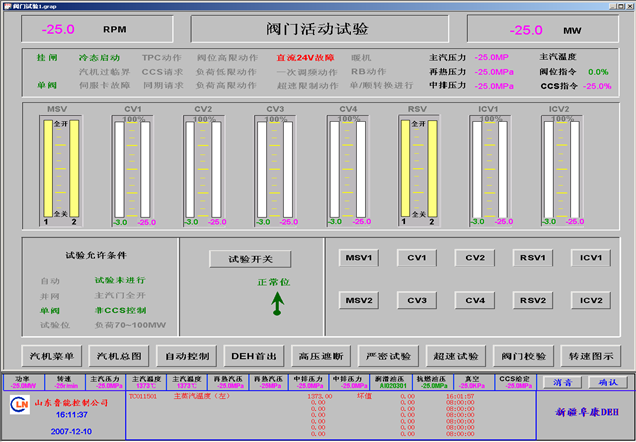Open the 超速试验 page
The width and height of the screenshot is (636, 442).
click(456, 356)
